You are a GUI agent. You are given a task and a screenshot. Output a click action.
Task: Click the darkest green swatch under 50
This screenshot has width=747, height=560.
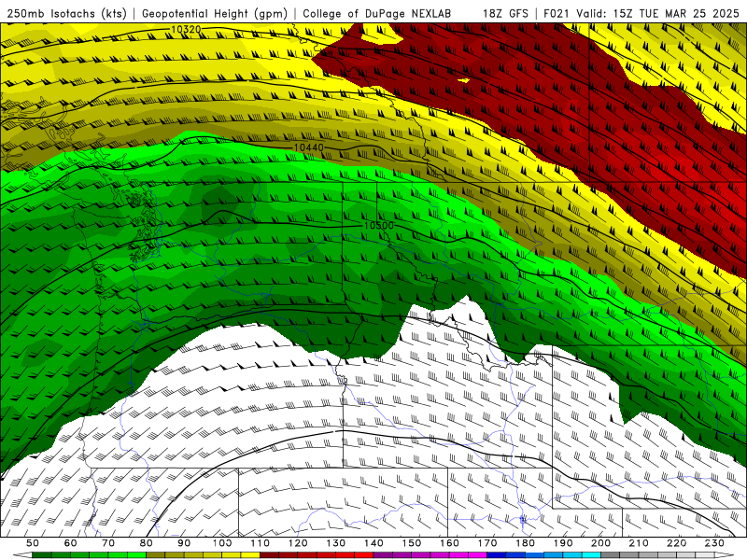click(x=42, y=555)
